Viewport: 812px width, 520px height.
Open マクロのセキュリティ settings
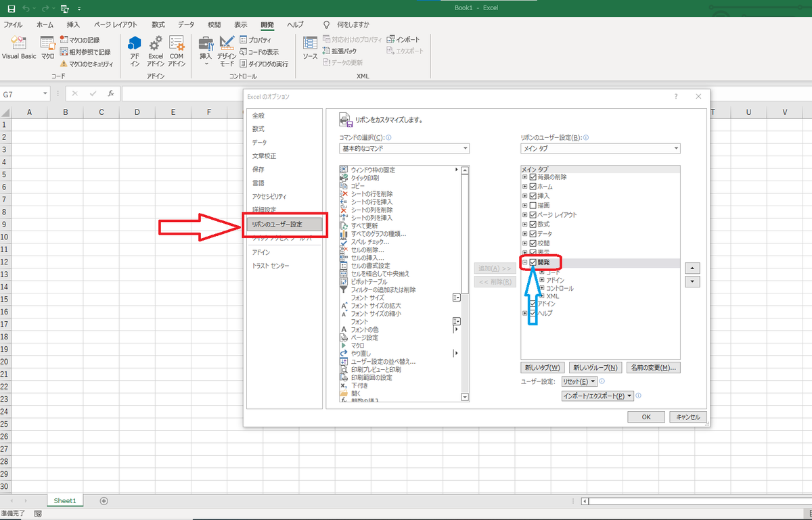point(87,64)
